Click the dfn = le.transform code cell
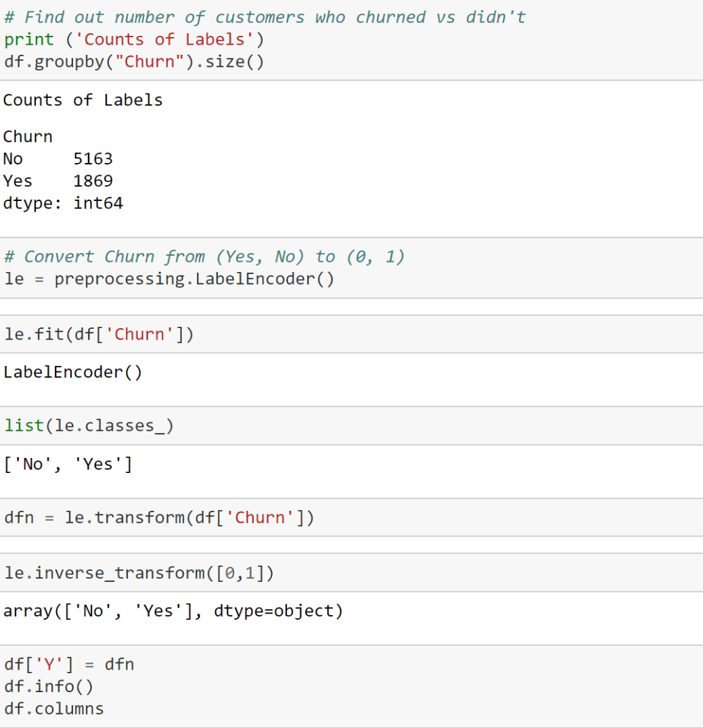 [352, 518]
